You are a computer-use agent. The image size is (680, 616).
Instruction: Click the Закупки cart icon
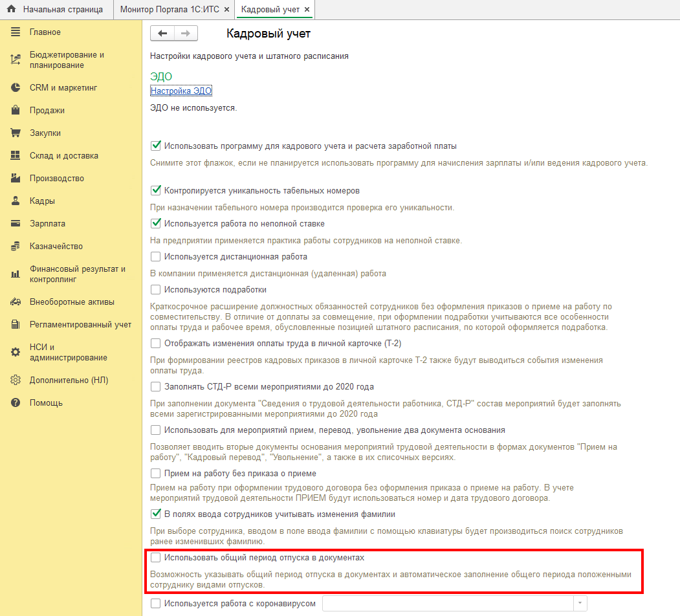[x=16, y=133]
